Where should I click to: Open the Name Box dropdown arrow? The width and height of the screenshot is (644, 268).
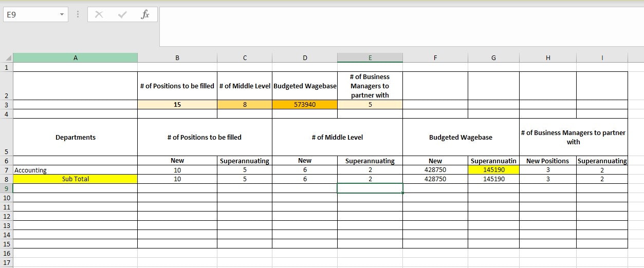point(62,15)
